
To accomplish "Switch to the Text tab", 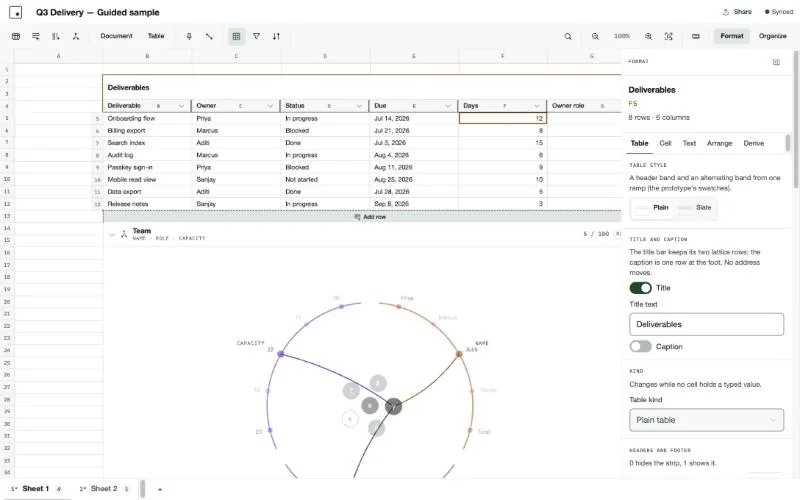I will [x=689, y=143].
